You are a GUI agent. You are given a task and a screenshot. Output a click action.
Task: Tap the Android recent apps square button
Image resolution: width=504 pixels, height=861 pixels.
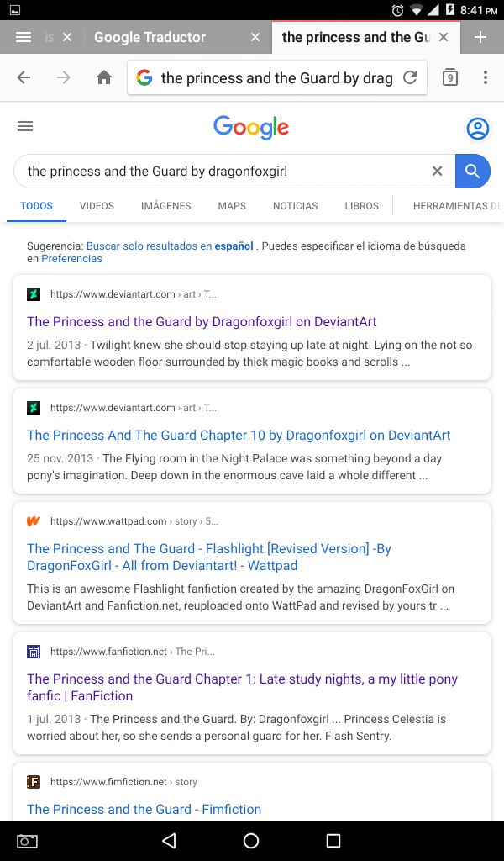333,841
